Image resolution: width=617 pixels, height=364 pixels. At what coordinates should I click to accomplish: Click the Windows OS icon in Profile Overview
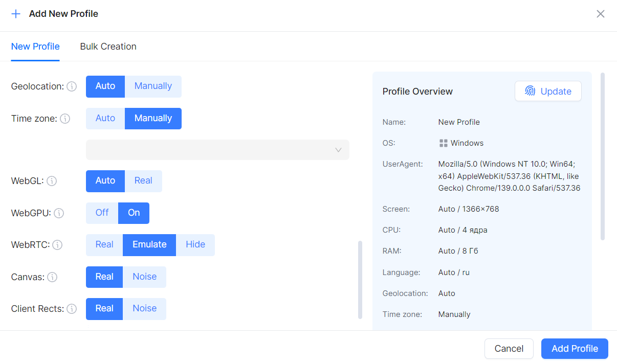pos(443,143)
